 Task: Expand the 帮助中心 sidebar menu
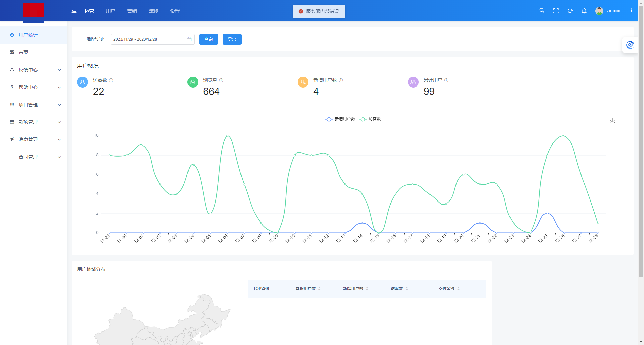tap(34, 87)
